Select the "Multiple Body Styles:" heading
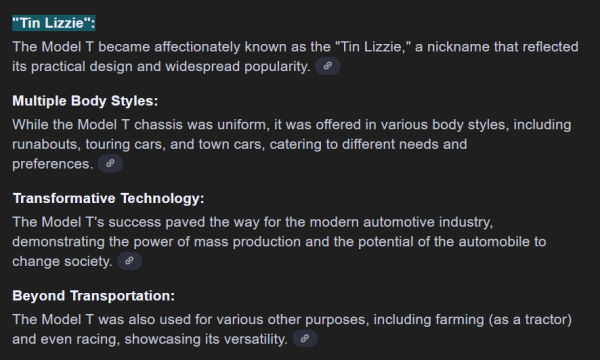 (x=85, y=101)
